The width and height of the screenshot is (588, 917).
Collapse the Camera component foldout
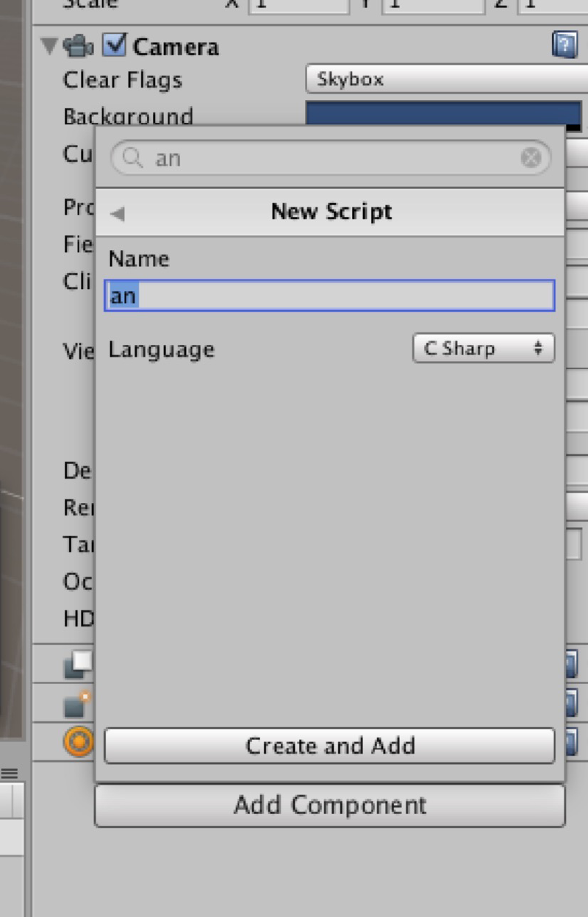[x=49, y=47]
